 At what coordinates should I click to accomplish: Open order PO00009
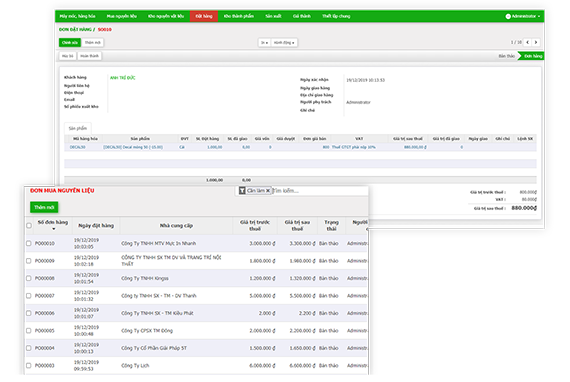coord(45,261)
